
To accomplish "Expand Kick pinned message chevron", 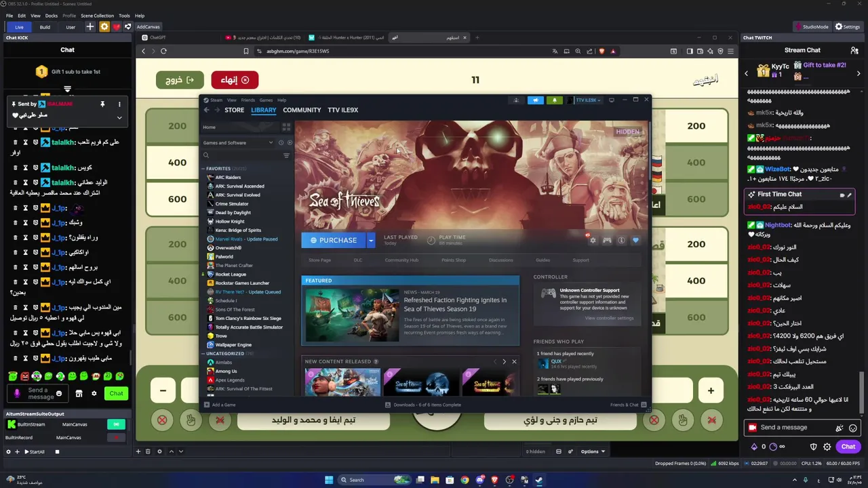I will (119, 117).
